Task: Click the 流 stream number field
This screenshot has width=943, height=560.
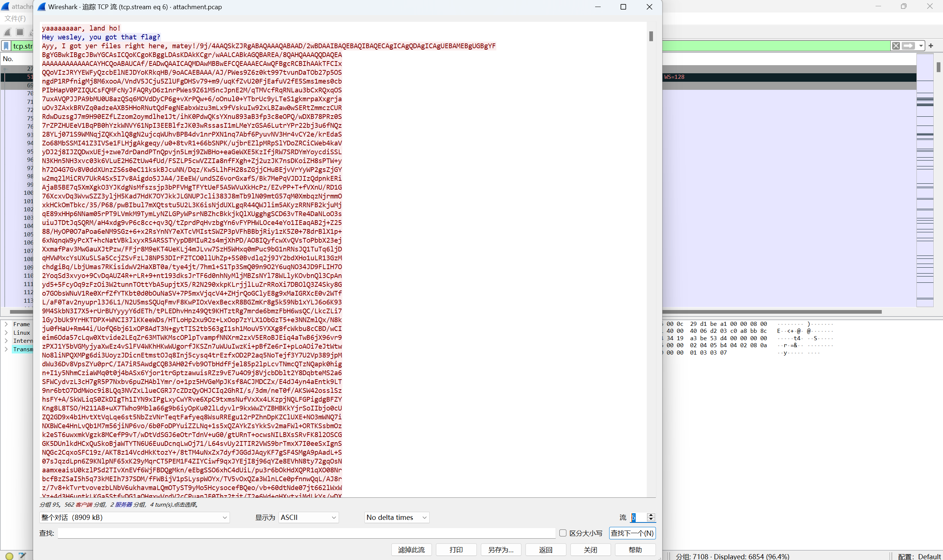Action: pyautogui.click(x=639, y=517)
